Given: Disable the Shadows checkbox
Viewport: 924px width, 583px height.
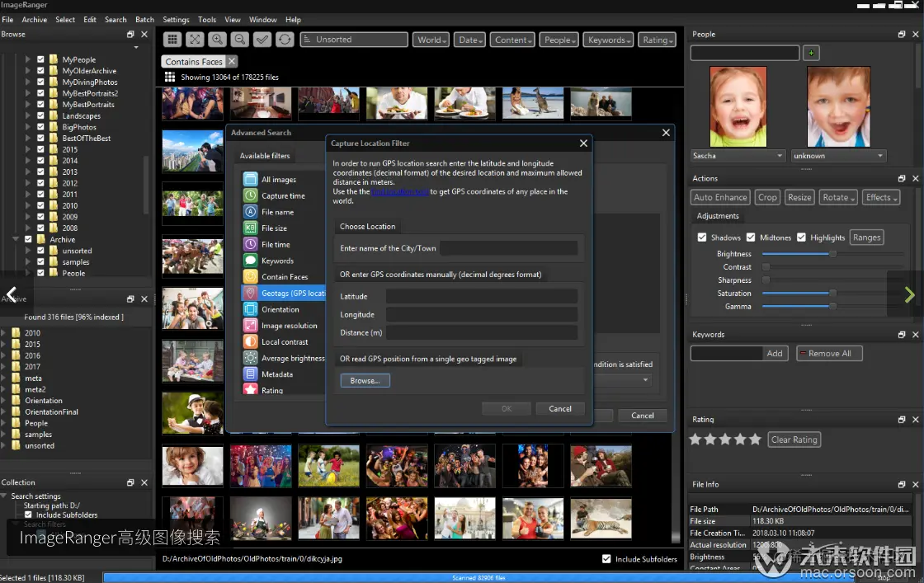Looking at the screenshot, I should tap(702, 237).
